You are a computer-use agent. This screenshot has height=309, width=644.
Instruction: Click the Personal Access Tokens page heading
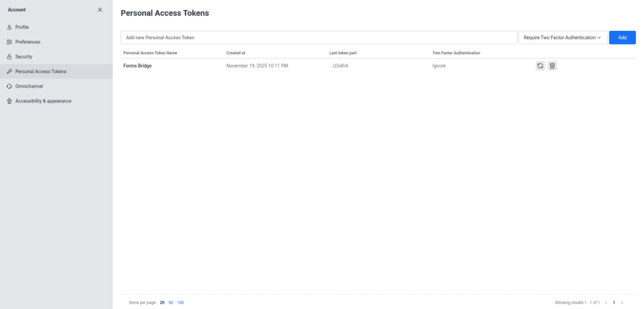pyautogui.click(x=165, y=13)
